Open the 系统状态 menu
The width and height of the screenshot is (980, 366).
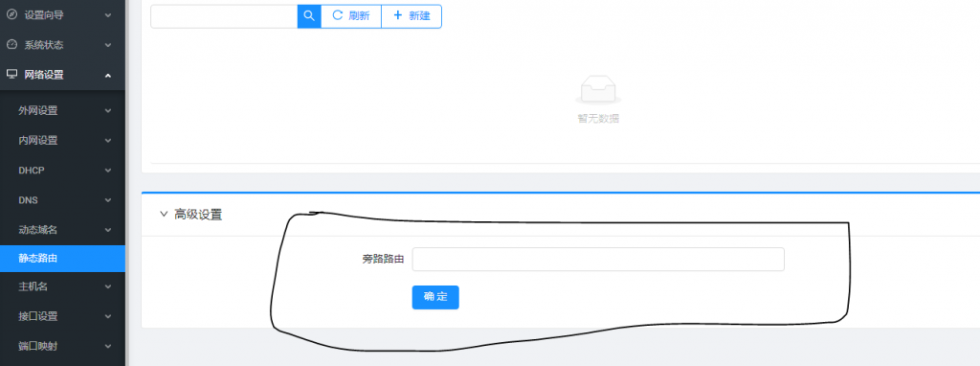[62, 44]
